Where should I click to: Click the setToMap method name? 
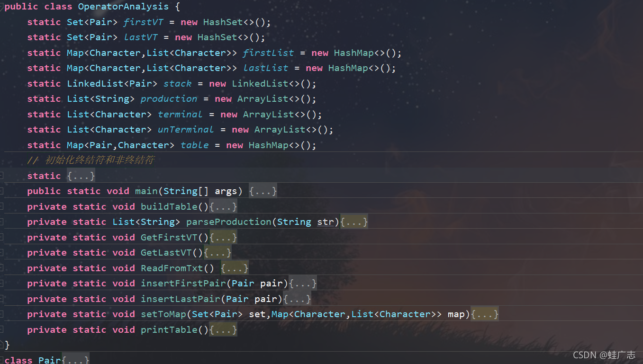point(163,314)
